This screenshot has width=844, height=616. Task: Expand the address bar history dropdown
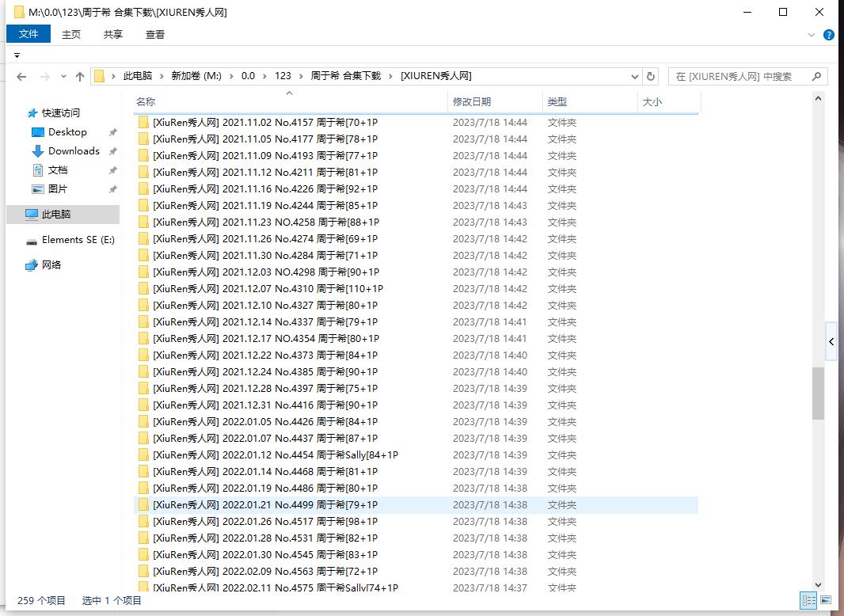[x=635, y=77]
